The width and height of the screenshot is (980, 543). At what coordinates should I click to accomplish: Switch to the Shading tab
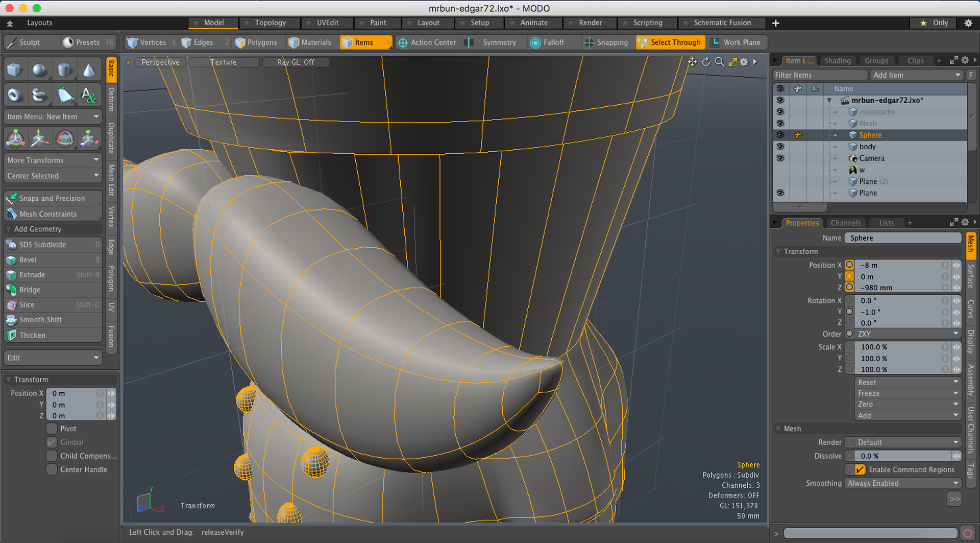click(x=838, y=60)
